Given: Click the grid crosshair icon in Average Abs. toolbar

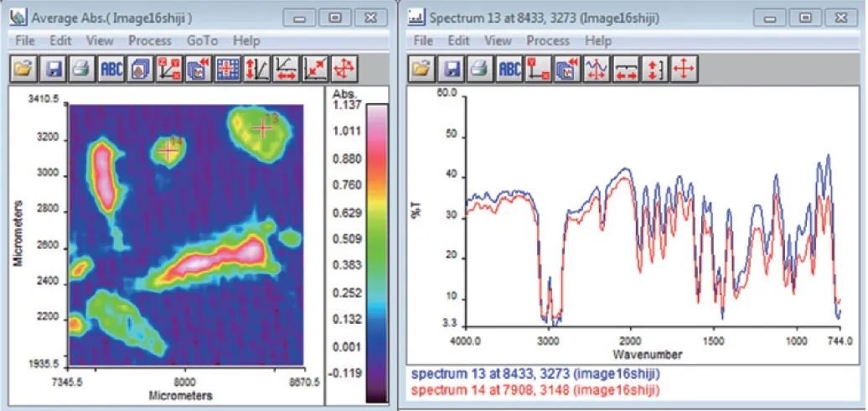Looking at the screenshot, I should click(227, 69).
